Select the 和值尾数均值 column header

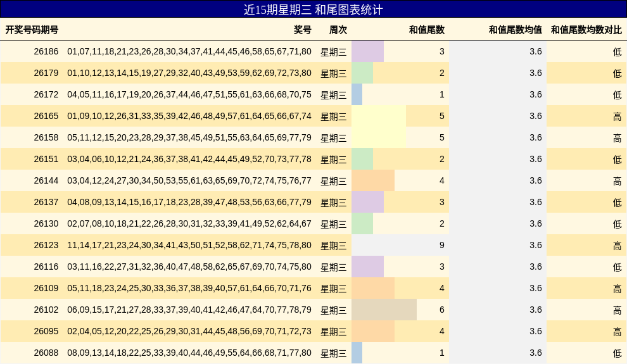pyautogui.click(x=516, y=30)
